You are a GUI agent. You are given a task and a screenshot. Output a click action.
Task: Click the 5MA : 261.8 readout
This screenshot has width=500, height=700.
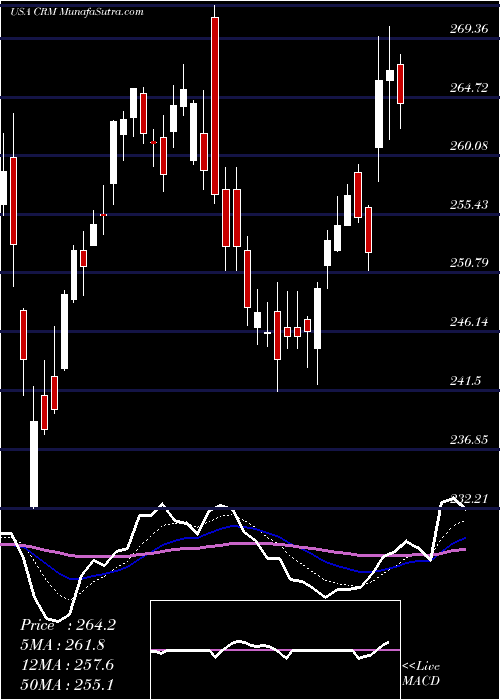[63, 645]
